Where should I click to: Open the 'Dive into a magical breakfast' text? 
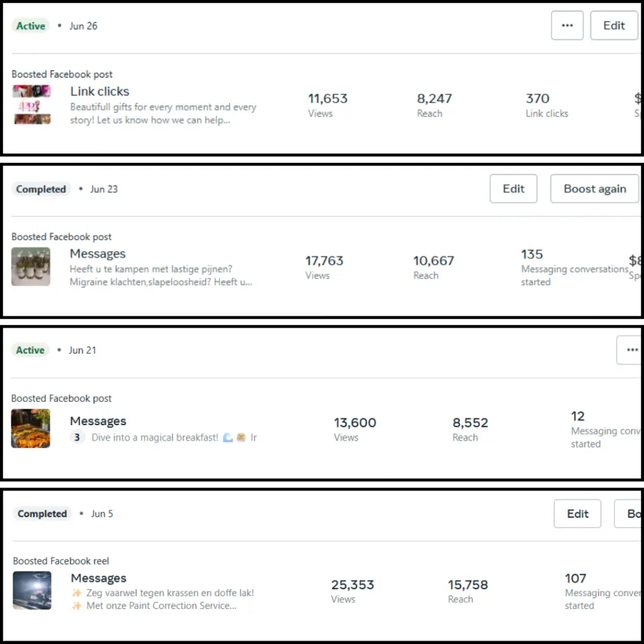pos(155,437)
